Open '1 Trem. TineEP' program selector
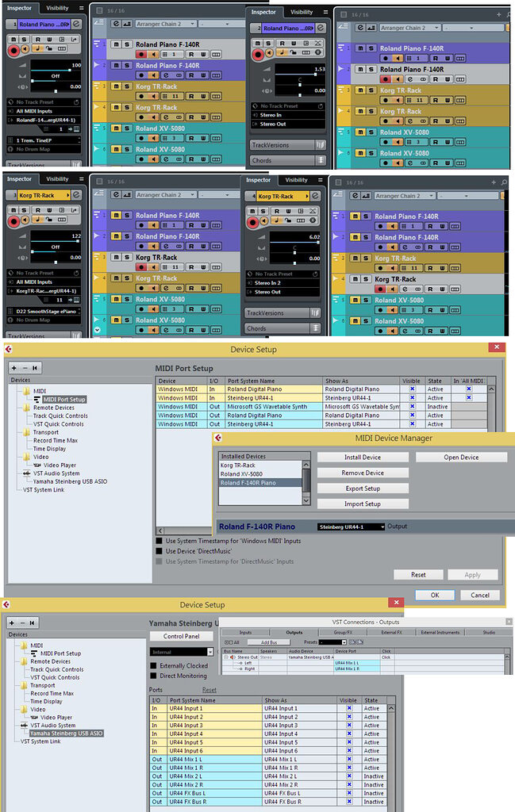 [x=44, y=140]
